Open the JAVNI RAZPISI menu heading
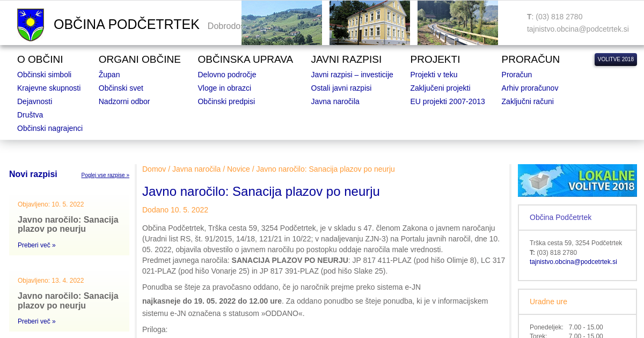 click(346, 60)
